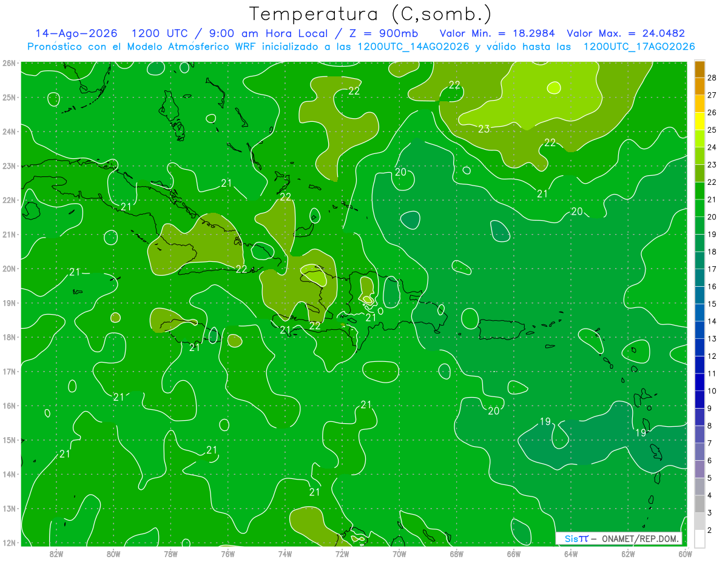Click the "17N" latitude axis label
The height and width of the screenshot is (562, 728).
(8, 371)
